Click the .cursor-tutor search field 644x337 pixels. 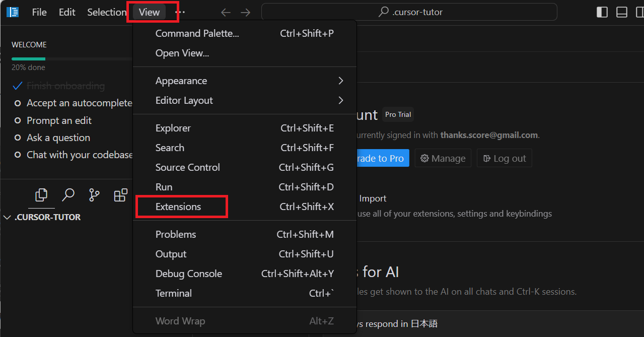pos(409,12)
